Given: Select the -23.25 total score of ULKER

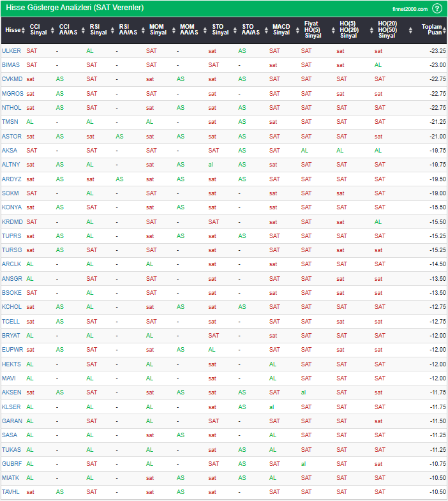Looking at the screenshot, I should click(x=437, y=51).
